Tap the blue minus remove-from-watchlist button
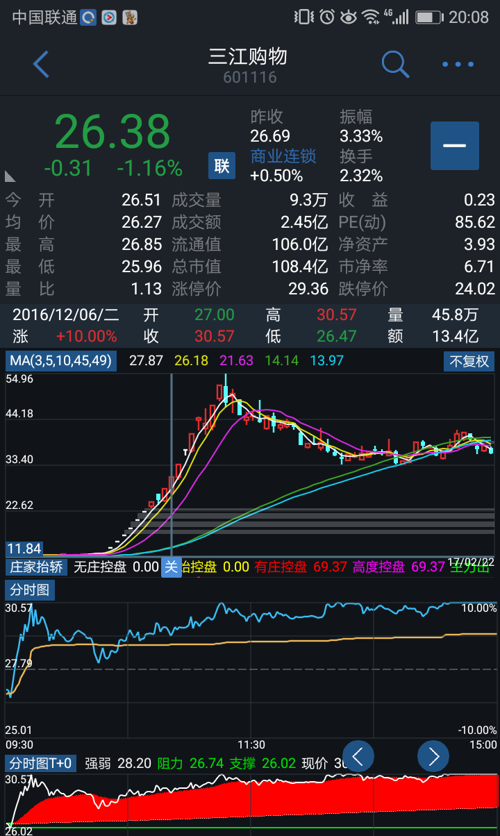 point(455,146)
